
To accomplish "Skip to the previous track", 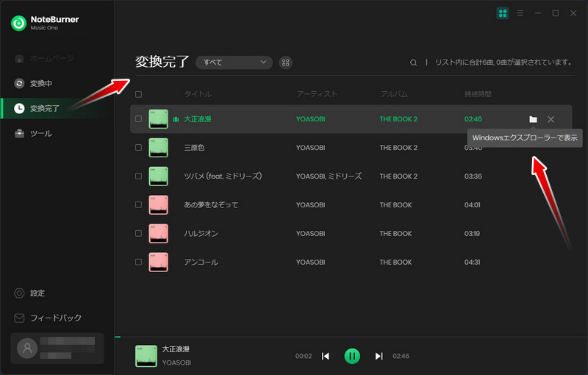I will (326, 356).
